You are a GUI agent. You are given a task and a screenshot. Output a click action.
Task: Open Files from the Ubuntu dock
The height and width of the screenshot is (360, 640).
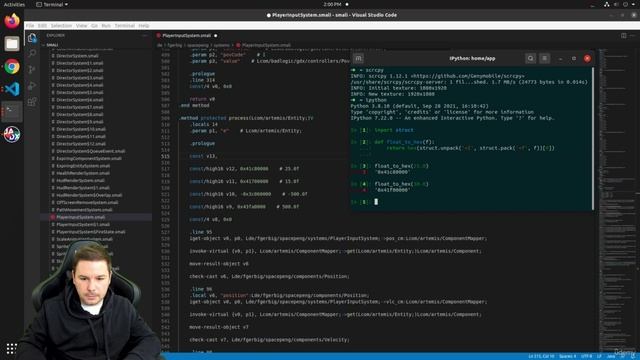coord(12,44)
